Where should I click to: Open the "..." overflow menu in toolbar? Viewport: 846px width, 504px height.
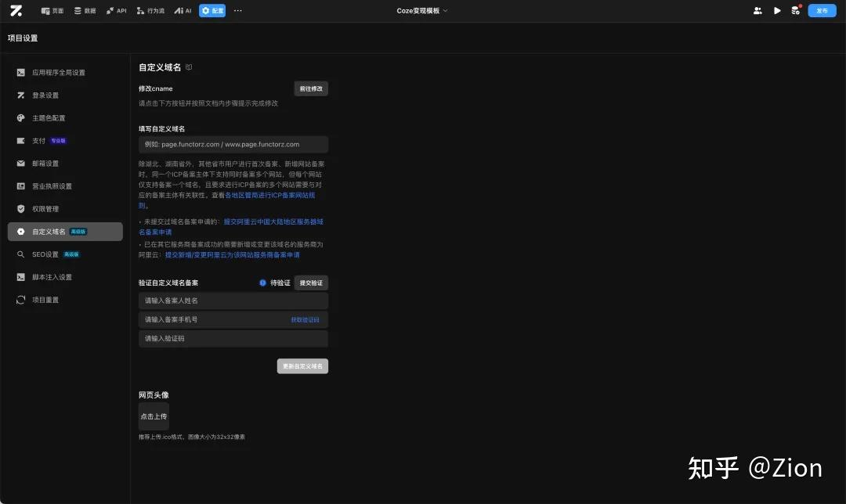click(x=237, y=10)
